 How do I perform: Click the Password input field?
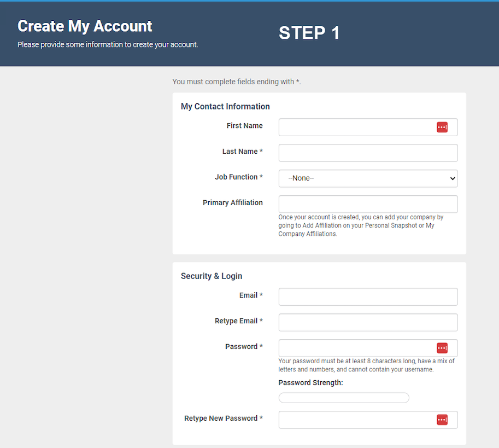[355, 348]
